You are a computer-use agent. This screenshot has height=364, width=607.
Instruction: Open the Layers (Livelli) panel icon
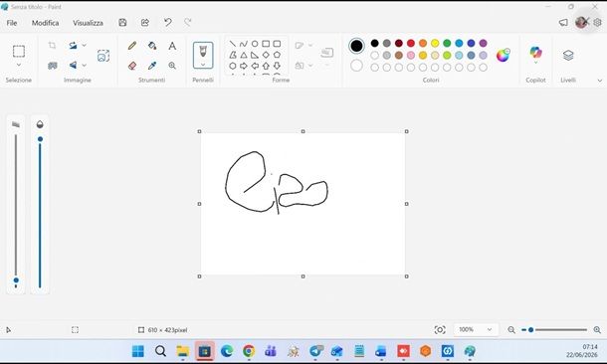pos(568,56)
